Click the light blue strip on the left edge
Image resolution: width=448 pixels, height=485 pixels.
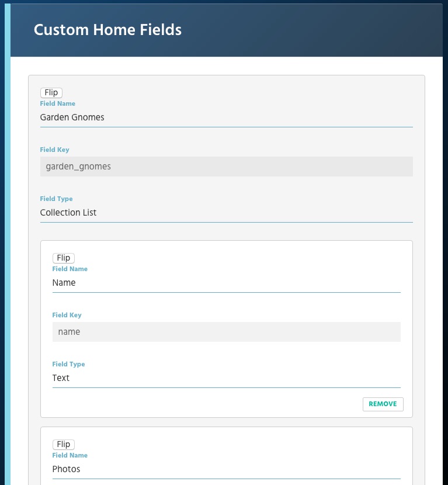pos(8,244)
